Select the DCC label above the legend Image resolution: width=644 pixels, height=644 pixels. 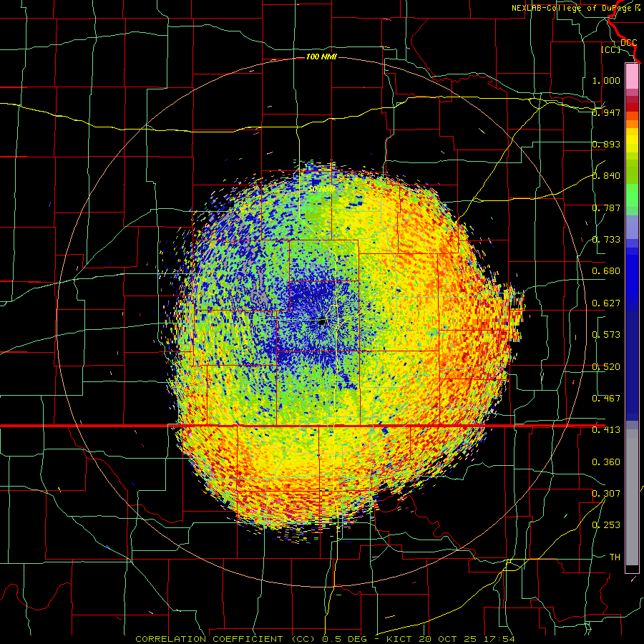tap(628, 43)
